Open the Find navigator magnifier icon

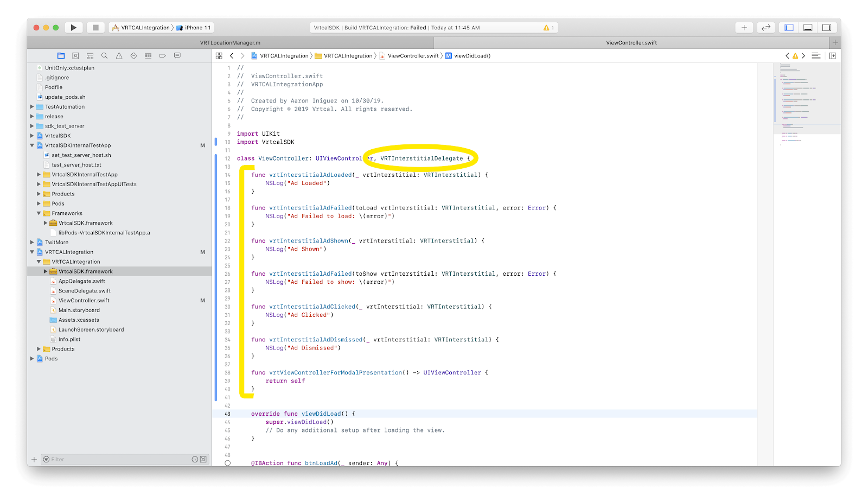(x=105, y=56)
